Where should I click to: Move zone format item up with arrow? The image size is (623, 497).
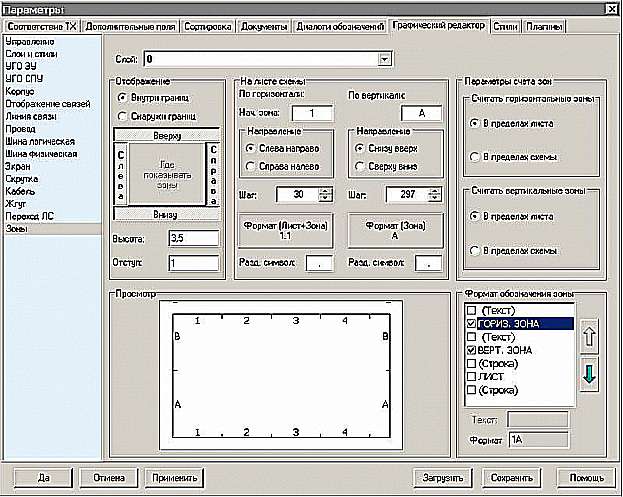(589, 337)
